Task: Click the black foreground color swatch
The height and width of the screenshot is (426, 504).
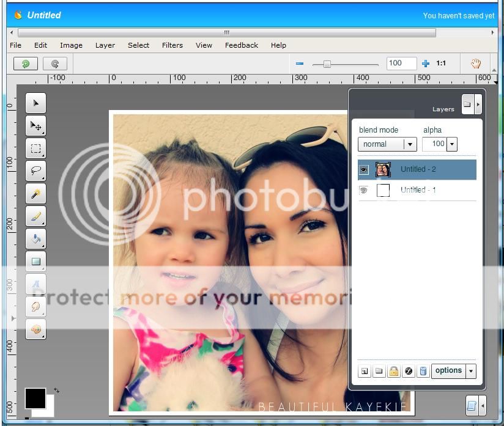Action: 34,398
